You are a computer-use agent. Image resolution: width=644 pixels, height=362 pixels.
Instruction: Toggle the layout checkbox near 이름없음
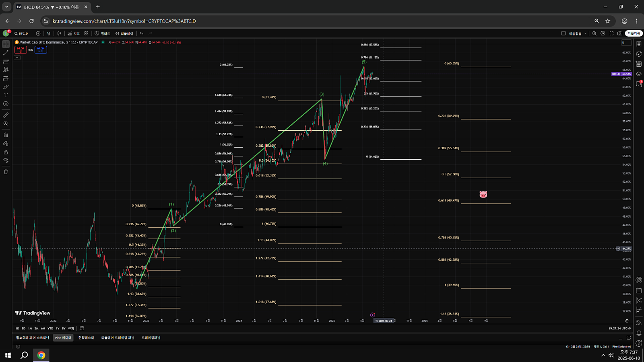click(x=563, y=33)
